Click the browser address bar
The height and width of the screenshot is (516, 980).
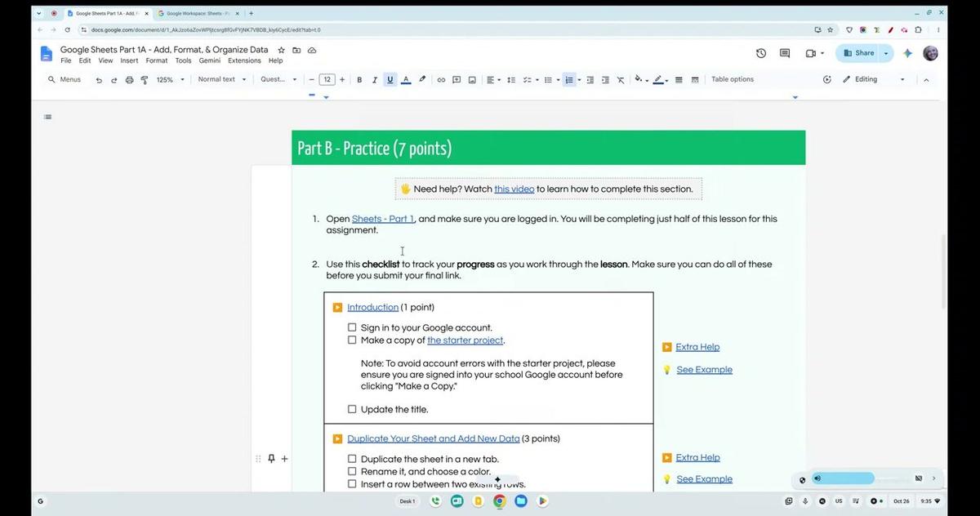(441, 30)
